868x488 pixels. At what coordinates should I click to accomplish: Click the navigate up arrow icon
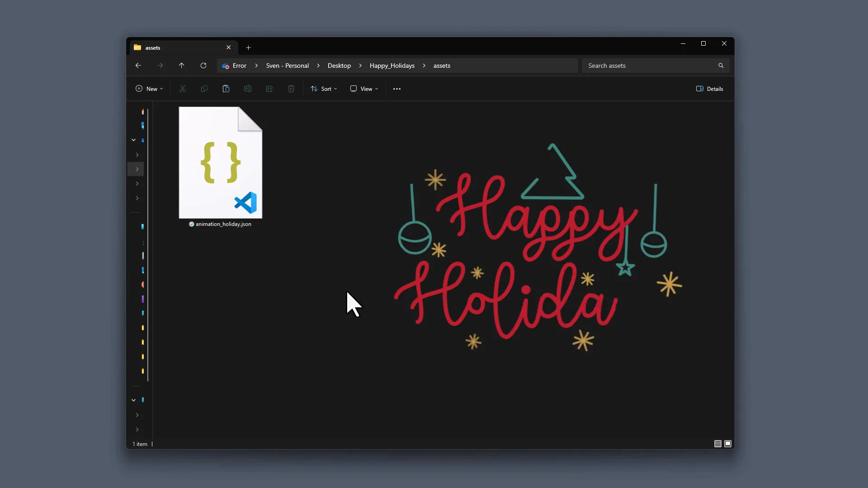(x=181, y=66)
